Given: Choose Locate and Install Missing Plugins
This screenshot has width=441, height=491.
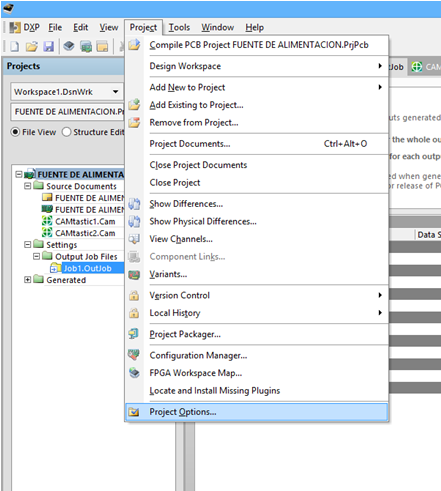Looking at the screenshot, I should pos(257,391).
